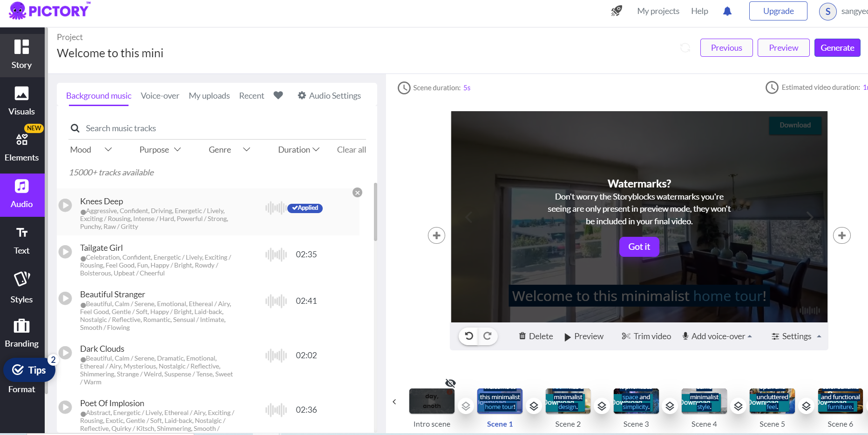Select Scene 2 thumbnail
The height and width of the screenshot is (435, 868).
[568, 401]
